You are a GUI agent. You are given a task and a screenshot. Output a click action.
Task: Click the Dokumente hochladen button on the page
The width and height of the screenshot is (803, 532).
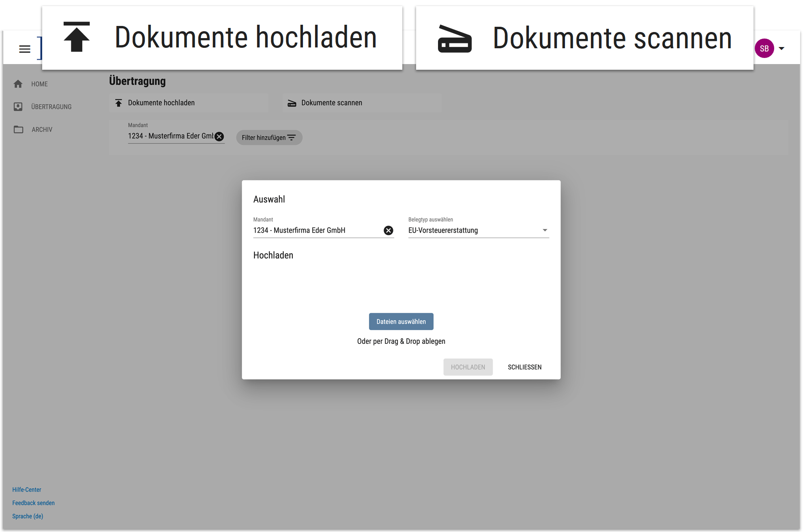click(189, 103)
